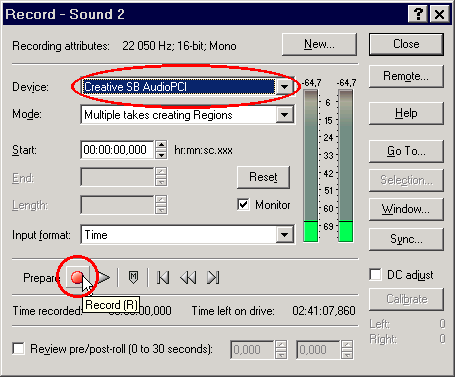This screenshot has height=377, width=455.
Task: Uncheck the Monitor checkbox
Action: click(243, 204)
